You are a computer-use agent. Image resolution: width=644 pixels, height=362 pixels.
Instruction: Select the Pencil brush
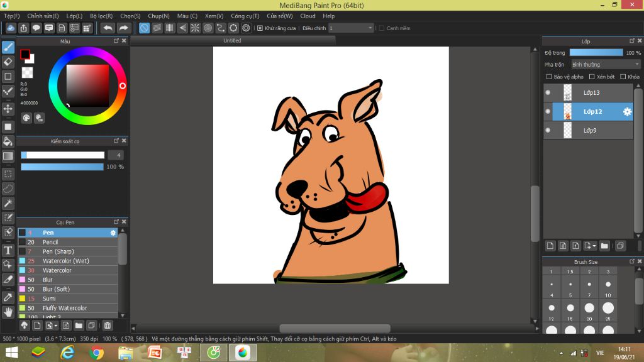point(68,242)
